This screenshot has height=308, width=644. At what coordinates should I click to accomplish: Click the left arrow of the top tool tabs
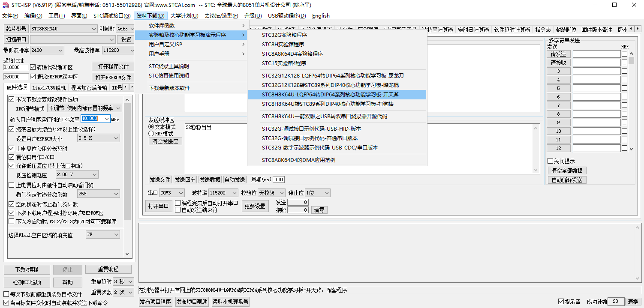632,29
